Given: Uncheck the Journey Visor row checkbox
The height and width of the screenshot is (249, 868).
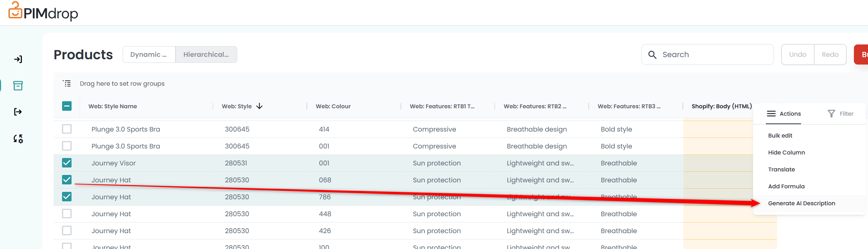Looking at the screenshot, I should point(67,163).
